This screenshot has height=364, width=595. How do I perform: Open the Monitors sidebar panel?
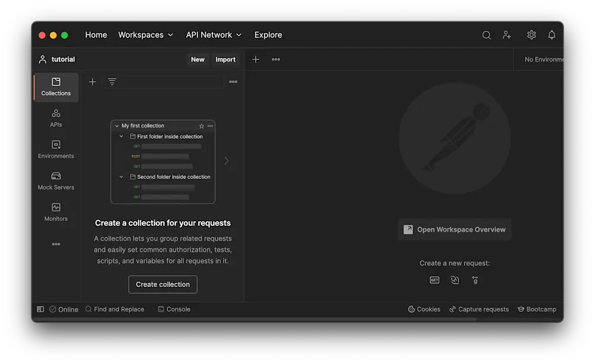[x=55, y=212]
